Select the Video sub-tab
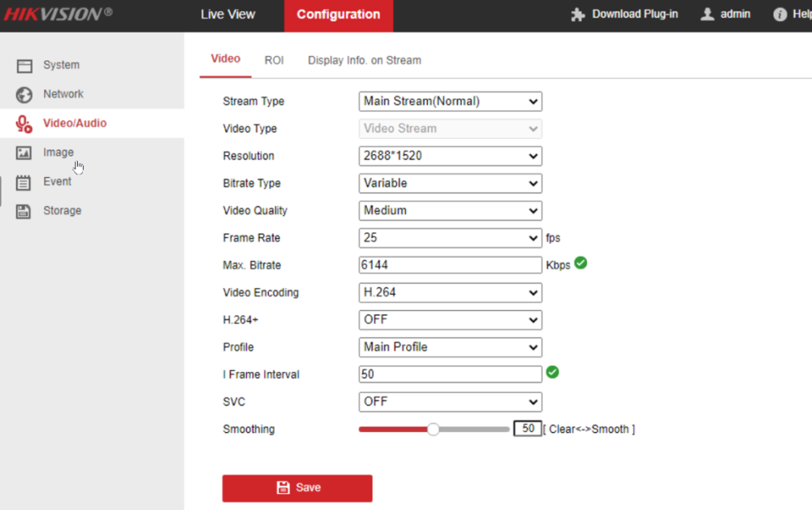812x510 pixels. [x=225, y=59]
